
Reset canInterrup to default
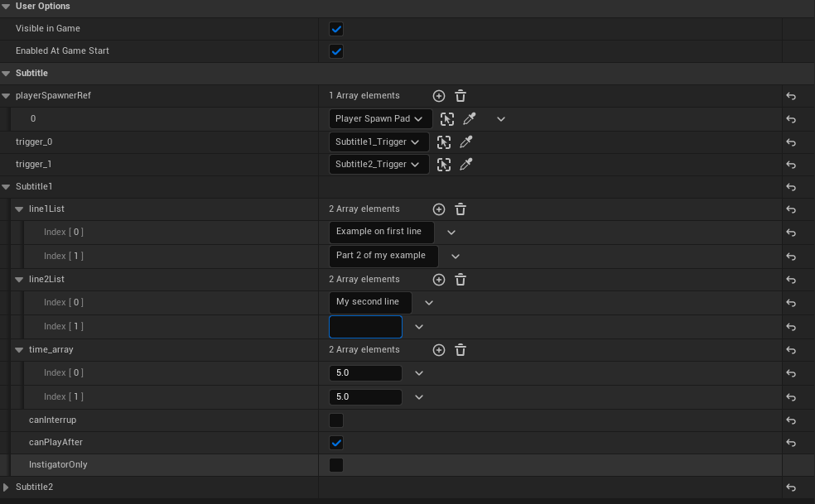pyautogui.click(x=791, y=420)
